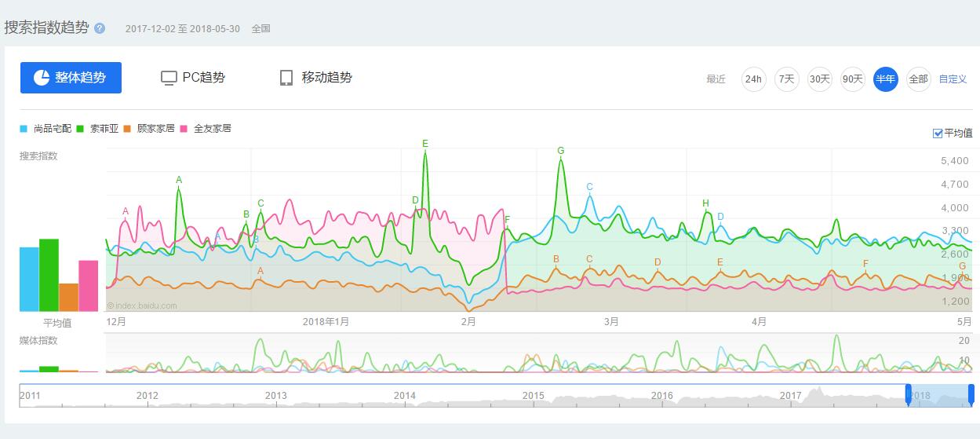The width and height of the screenshot is (980, 439).
Task: Toggle the 平均值 checkbox
Action: pyautogui.click(x=938, y=134)
